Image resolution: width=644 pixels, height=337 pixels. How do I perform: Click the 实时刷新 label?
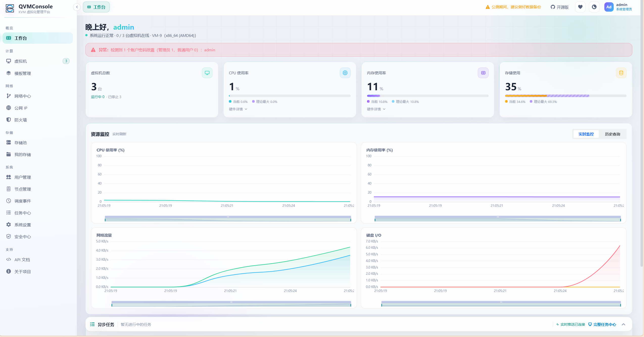point(119,134)
